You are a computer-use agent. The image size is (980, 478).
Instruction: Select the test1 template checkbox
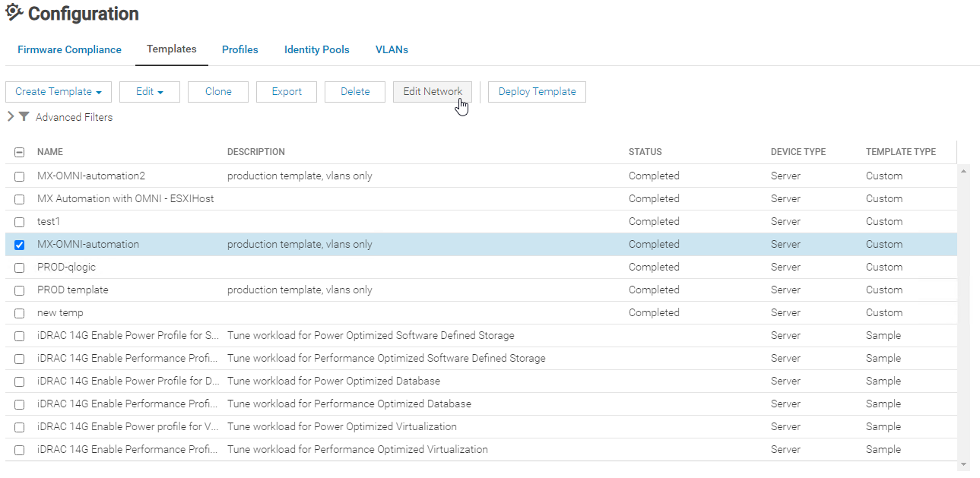pos(20,222)
